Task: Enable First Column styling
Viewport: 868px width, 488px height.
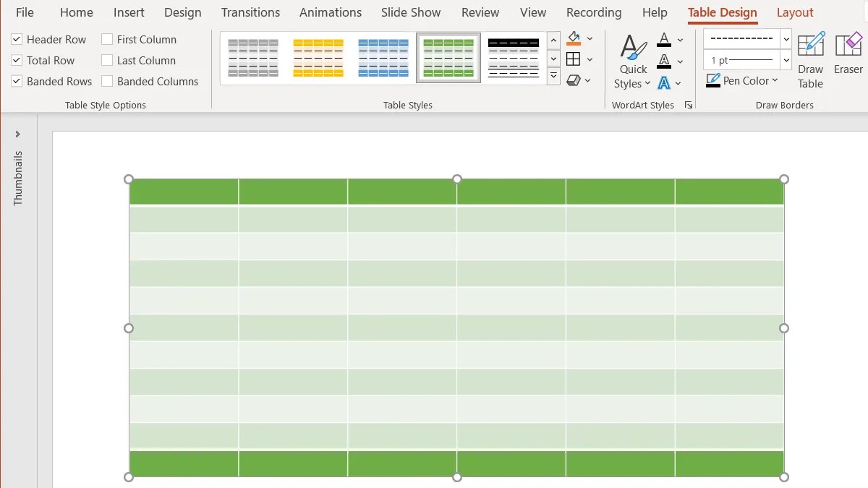Action: [x=106, y=39]
